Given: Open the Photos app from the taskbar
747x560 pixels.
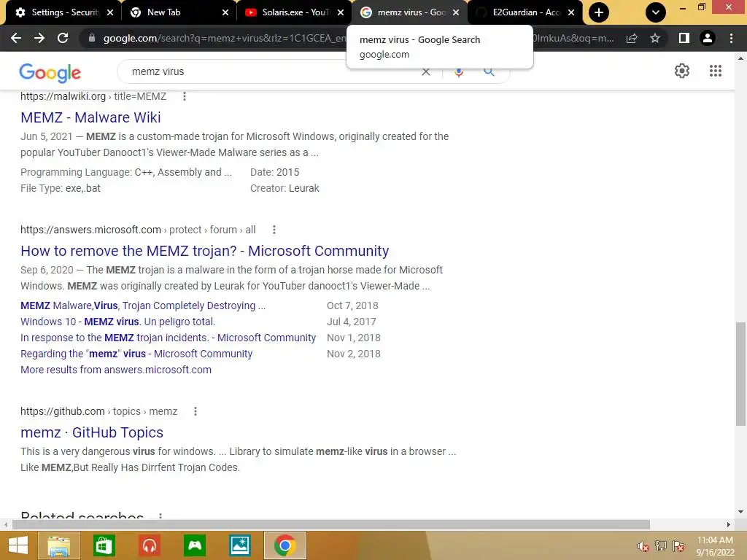Looking at the screenshot, I should 239,545.
